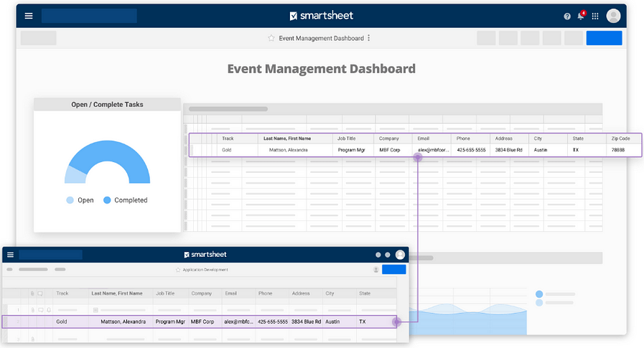Image resolution: width=644 pixels, height=348 pixels.
Task: Select the 78888 zip code cell
Action: pos(617,150)
